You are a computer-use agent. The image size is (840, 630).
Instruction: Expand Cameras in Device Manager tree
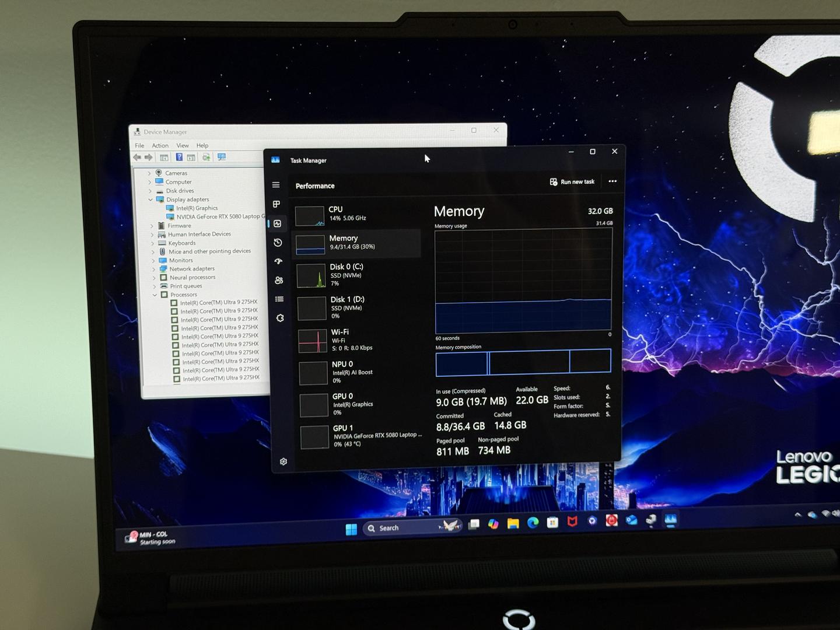[149, 173]
